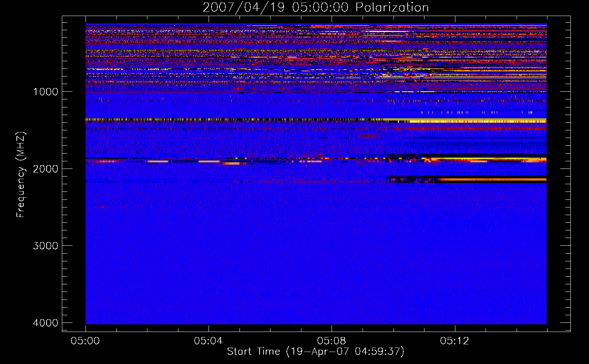This screenshot has height=364, width=589.
Task: Click the 'Frequency (MHZ)' axis label
Action: (21, 175)
